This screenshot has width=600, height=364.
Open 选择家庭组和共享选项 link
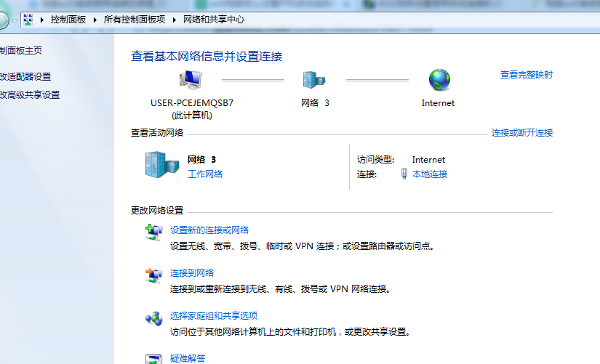[x=214, y=315]
